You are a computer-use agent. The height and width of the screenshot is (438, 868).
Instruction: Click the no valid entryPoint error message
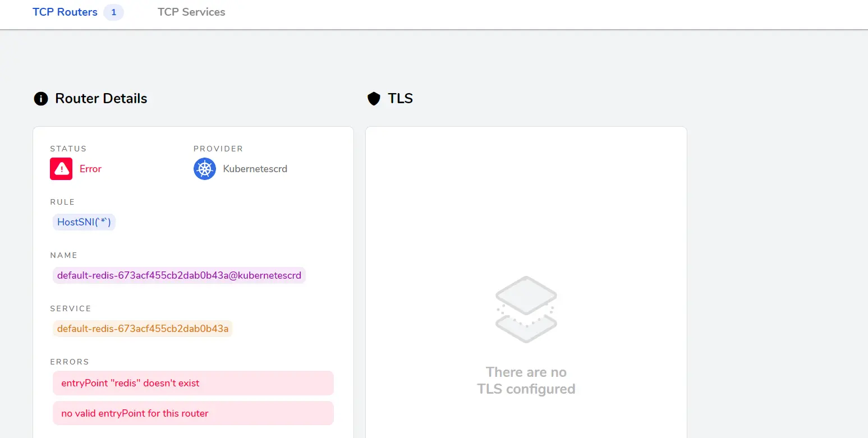pyautogui.click(x=193, y=413)
